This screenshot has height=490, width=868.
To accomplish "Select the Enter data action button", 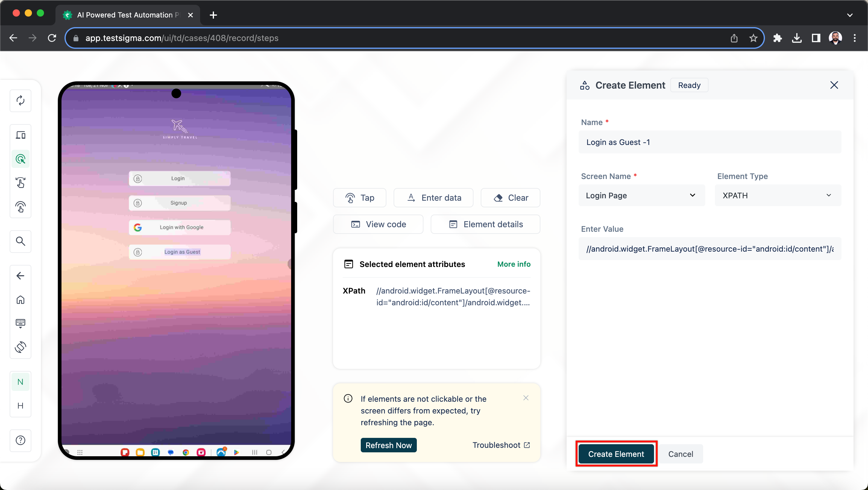I will tap(434, 197).
